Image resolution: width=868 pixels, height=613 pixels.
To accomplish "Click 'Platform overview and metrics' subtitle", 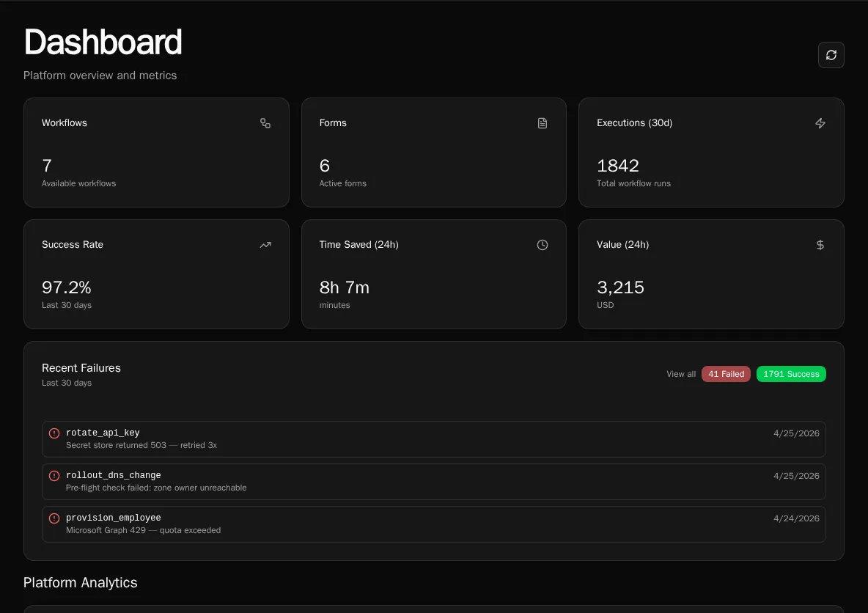I will click(100, 76).
